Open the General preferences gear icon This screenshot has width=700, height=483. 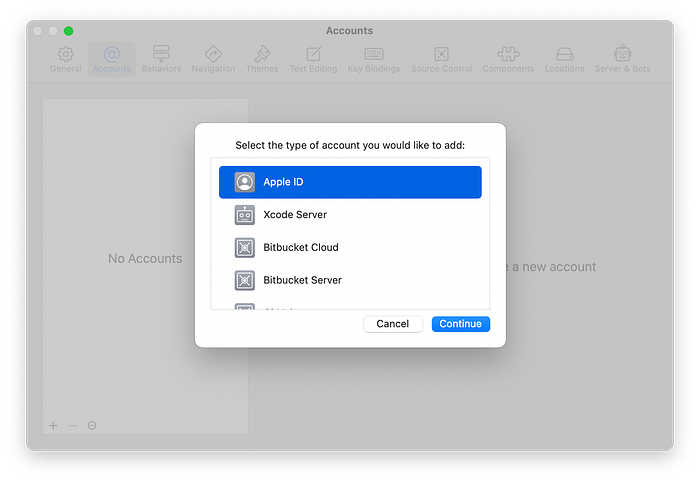(x=66, y=54)
